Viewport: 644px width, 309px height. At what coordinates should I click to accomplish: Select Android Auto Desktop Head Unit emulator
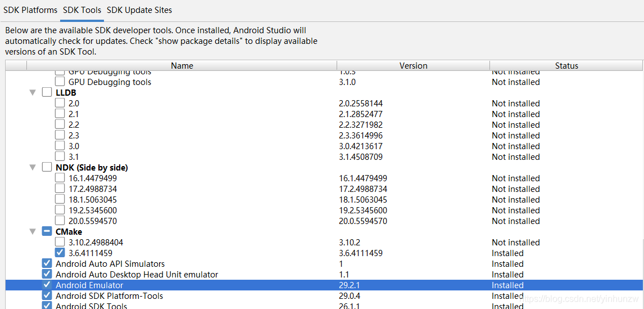pyautogui.click(x=137, y=275)
